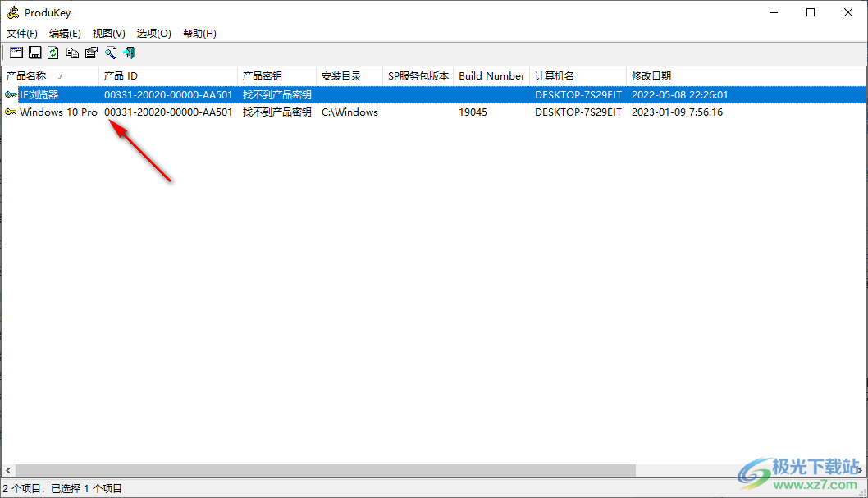
Task: Open the 帮助(H) menu
Action: tap(199, 33)
